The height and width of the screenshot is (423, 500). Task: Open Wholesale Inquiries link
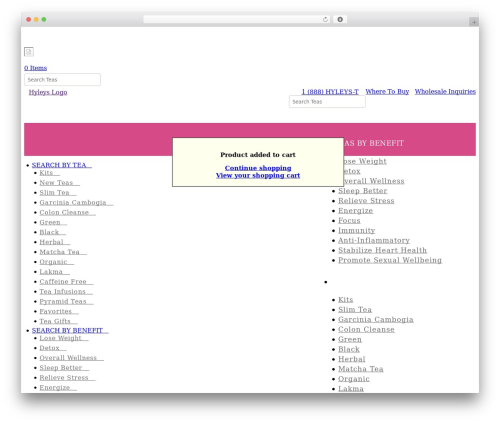click(x=445, y=91)
